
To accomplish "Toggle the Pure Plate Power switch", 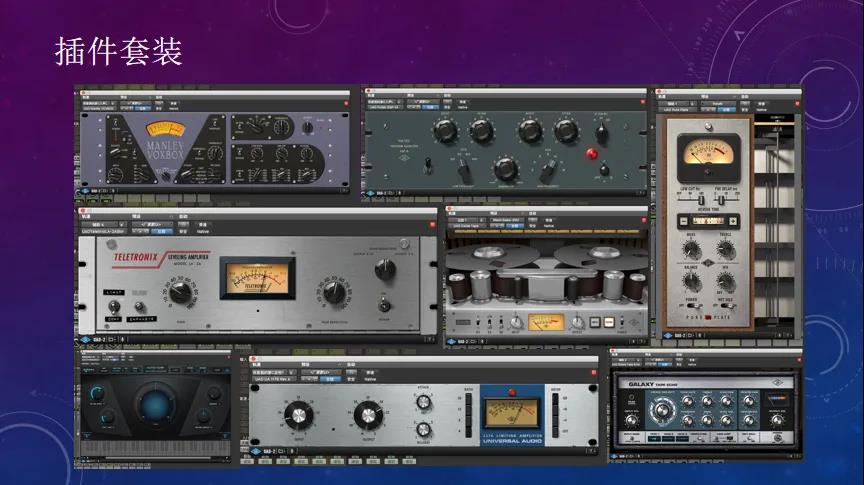I will [x=692, y=306].
